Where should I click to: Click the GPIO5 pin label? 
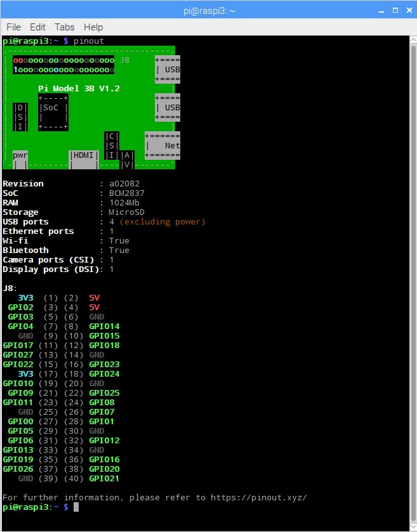point(20,431)
